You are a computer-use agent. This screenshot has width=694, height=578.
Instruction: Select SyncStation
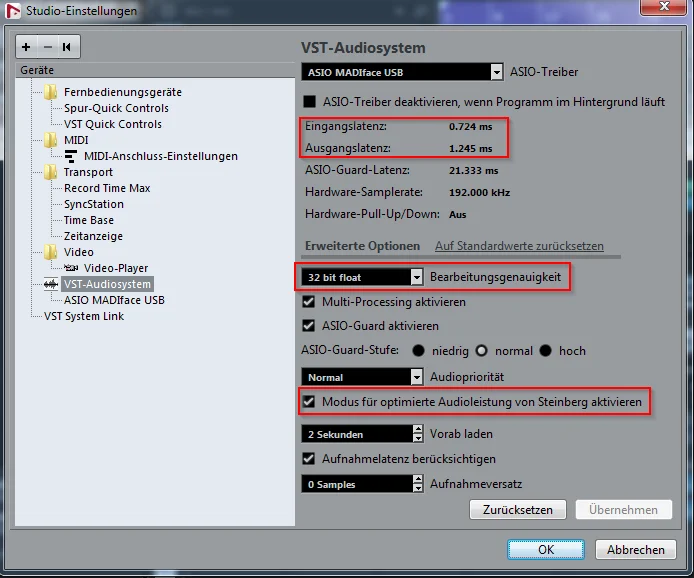93,204
